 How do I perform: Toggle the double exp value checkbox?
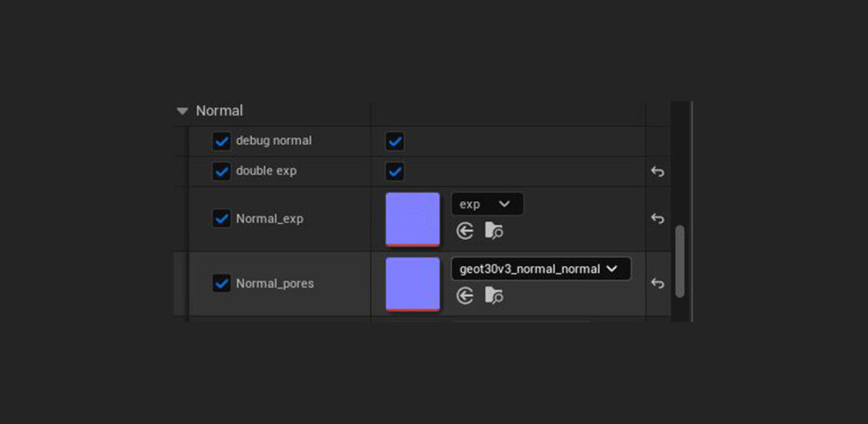tap(395, 171)
